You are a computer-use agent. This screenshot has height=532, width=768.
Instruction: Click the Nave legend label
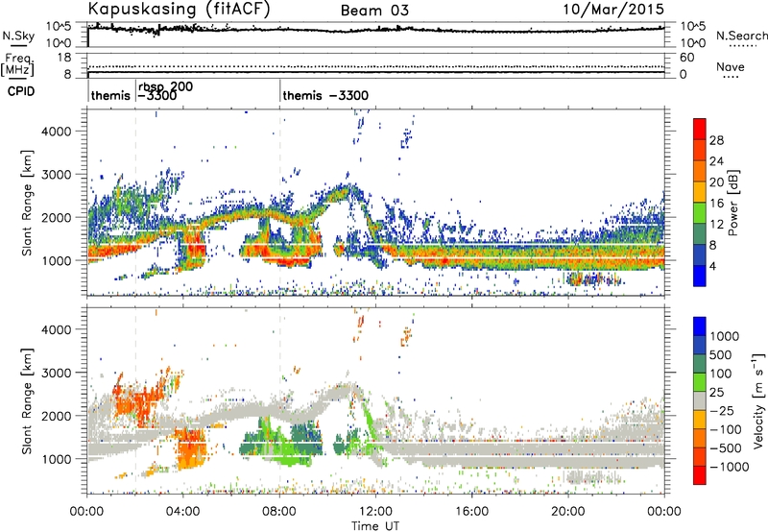tap(731, 67)
